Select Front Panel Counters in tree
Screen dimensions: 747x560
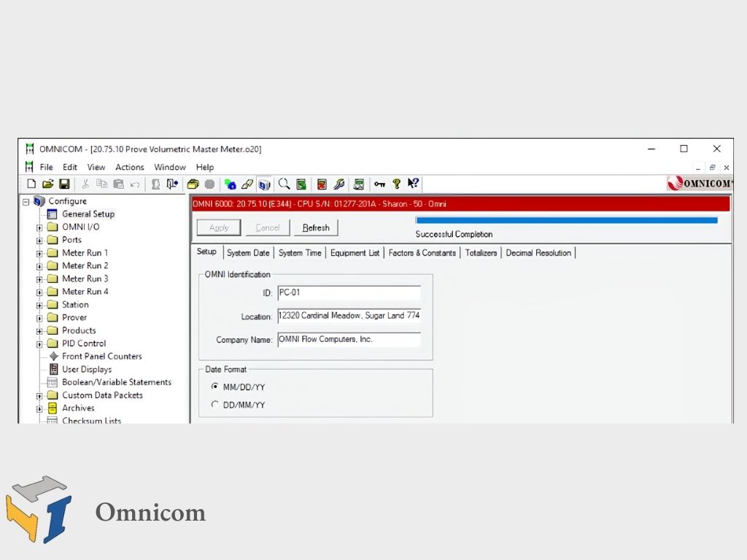coord(101,357)
